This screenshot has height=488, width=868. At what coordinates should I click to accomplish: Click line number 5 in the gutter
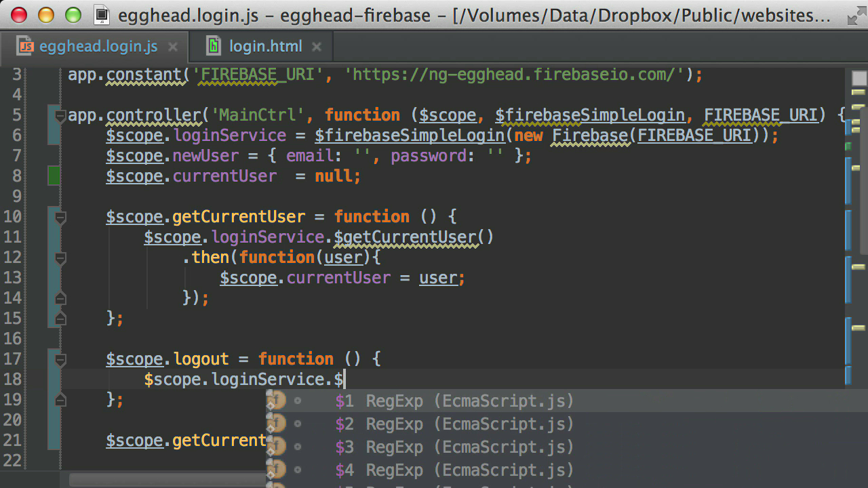(17, 115)
